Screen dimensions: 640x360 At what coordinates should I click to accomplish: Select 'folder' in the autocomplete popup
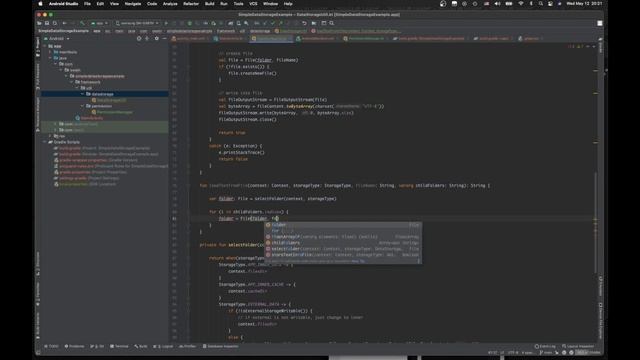click(343, 224)
